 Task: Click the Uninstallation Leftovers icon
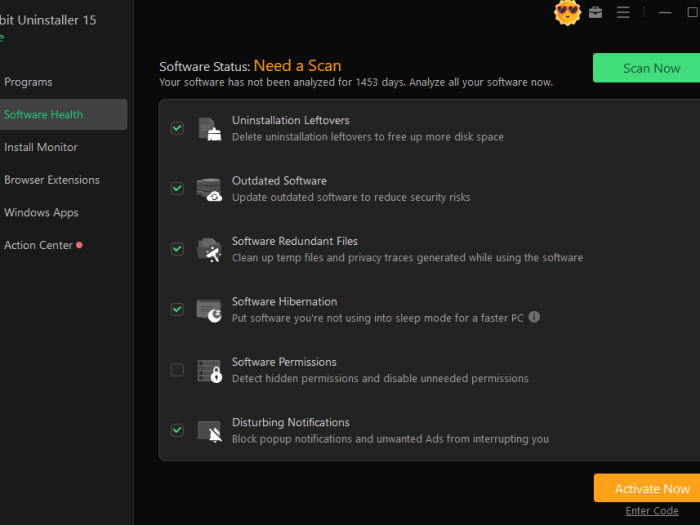point(209,128)
